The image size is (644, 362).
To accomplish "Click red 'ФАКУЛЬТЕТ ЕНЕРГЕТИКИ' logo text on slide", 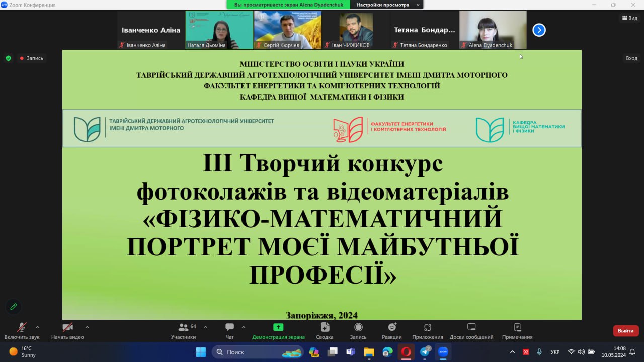I will point(408,126).
